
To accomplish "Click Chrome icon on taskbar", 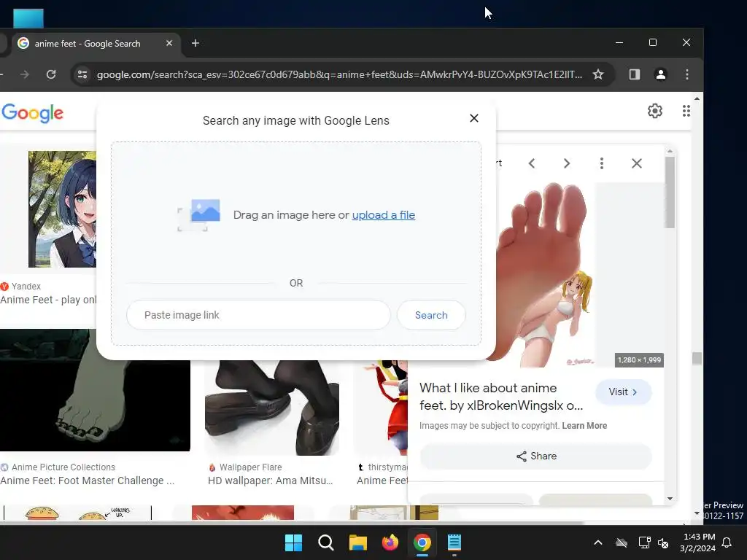I will 422,542.
